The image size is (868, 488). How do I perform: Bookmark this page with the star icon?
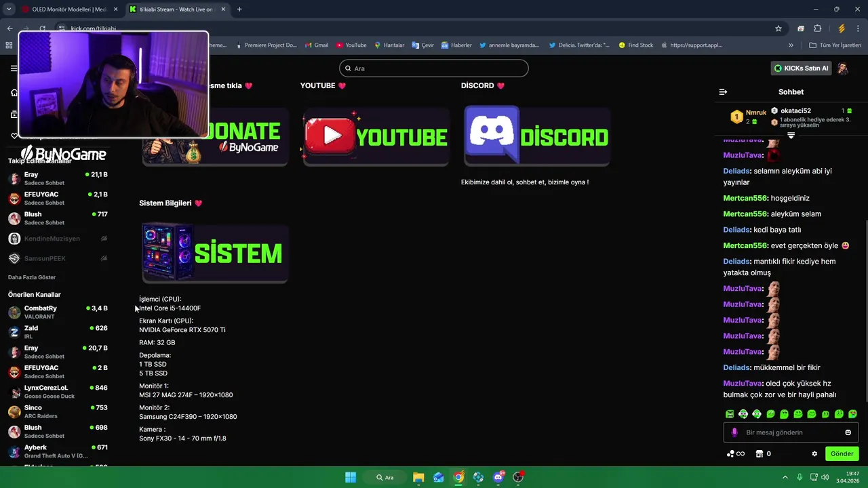[x=778, y=28]
